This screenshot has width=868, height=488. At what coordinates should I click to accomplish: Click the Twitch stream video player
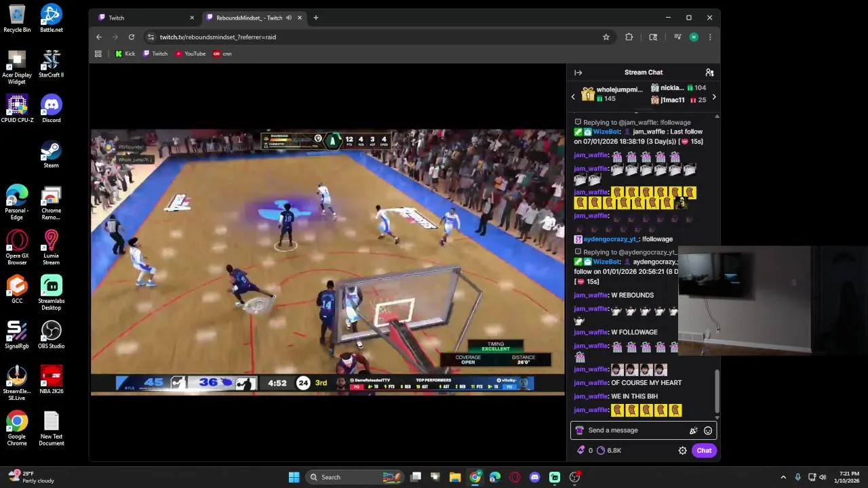[328, 262]
